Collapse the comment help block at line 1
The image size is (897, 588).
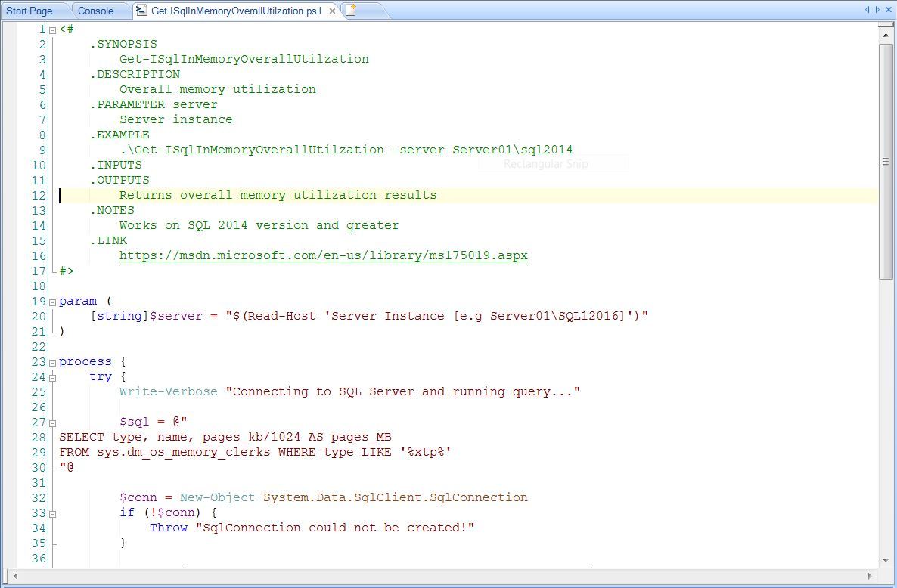tap(51, 29)
